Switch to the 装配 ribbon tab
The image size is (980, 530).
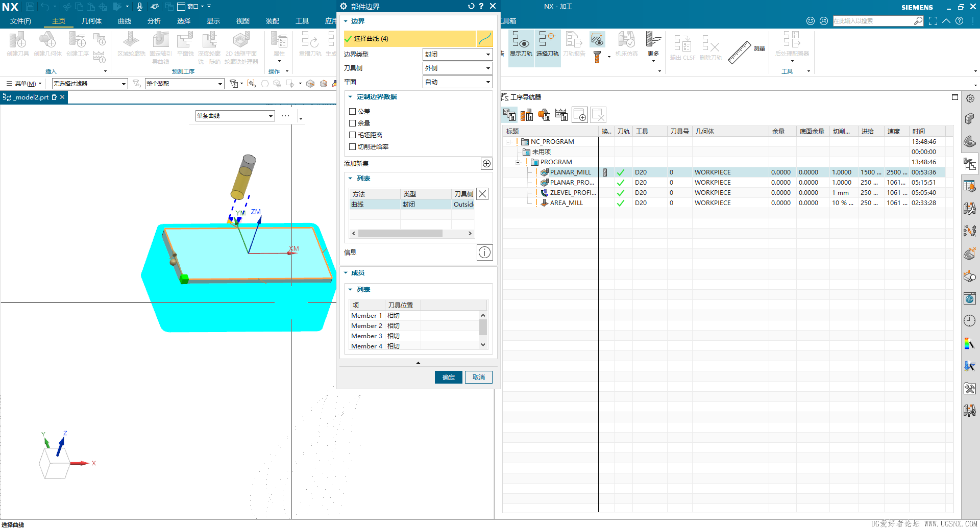273,21
